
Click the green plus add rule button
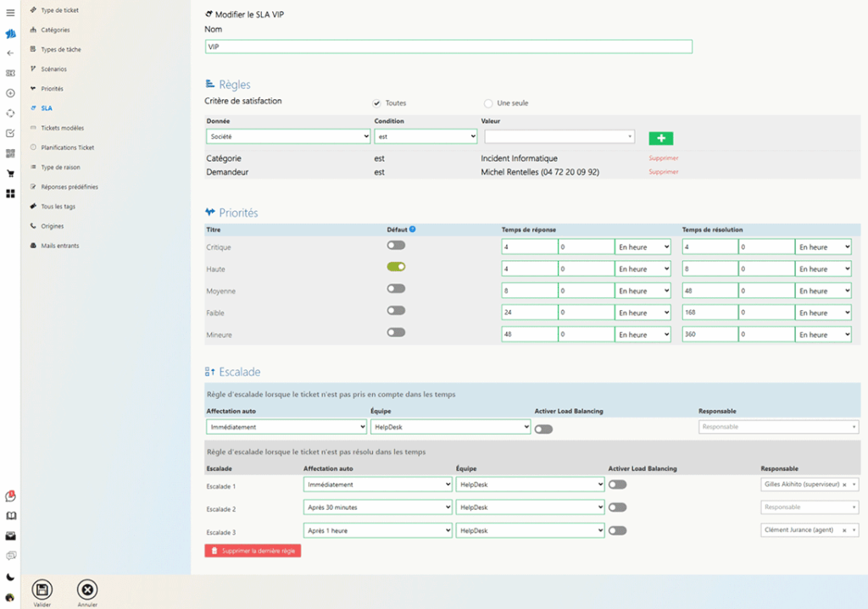click(x=660, y=138)
